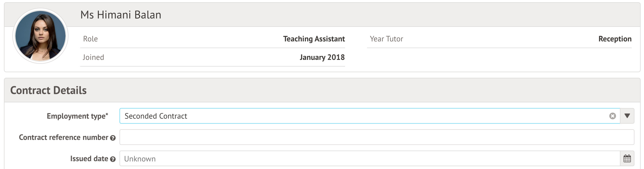The height and width of the screenshot is (169, 644).
Task: Open the Employment type dropdown arrow
Action: (627, 116)
